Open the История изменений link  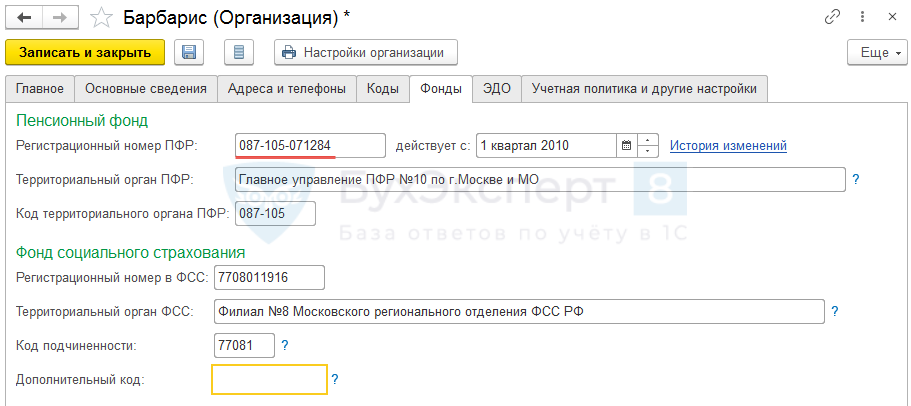point(728,146)
